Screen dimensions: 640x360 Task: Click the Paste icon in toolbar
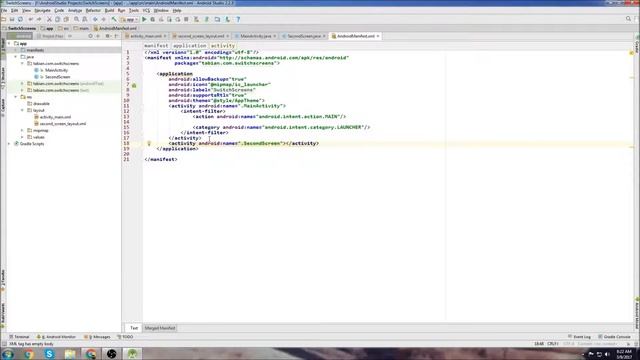click(x=66, y=19)
